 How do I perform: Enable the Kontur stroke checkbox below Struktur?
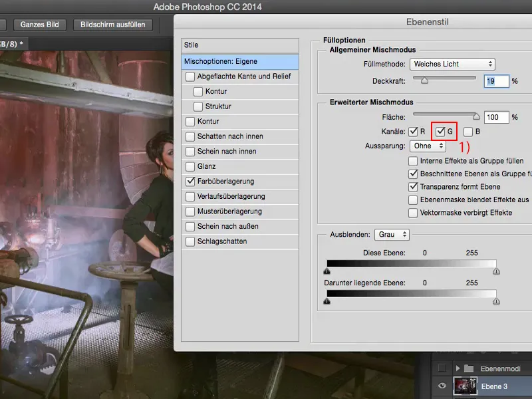(x=190, y=122)
